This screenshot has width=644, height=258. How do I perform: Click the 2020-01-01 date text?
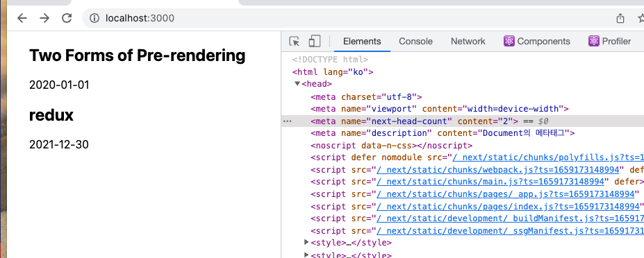59,85
